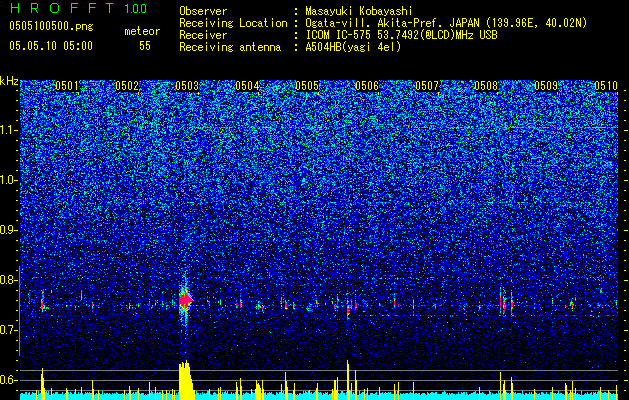Click the A504HB(yagi 4el) antenna text
Viewport: 629px width, 400px height.
click(353, 47)
